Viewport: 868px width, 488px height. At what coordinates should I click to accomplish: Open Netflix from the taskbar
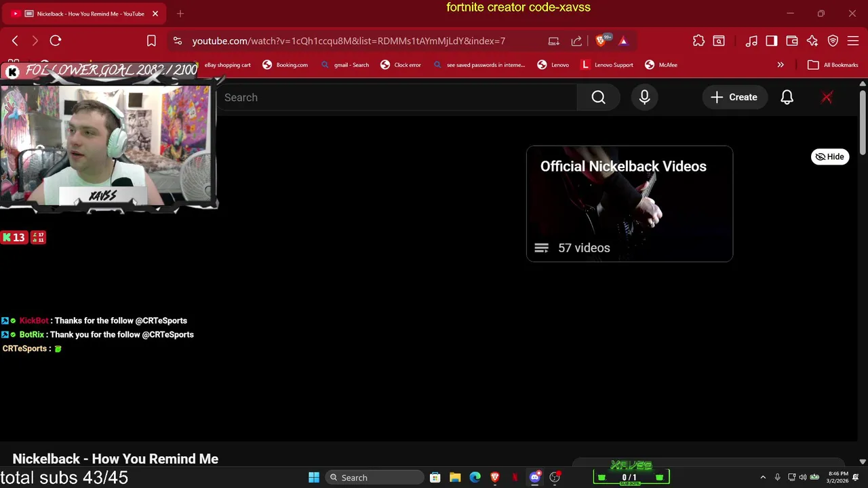point(515,478)
